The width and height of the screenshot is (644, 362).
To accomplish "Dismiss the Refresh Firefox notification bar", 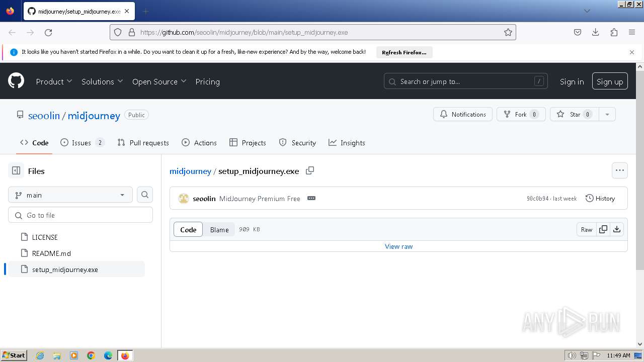I will coord(632,52).
